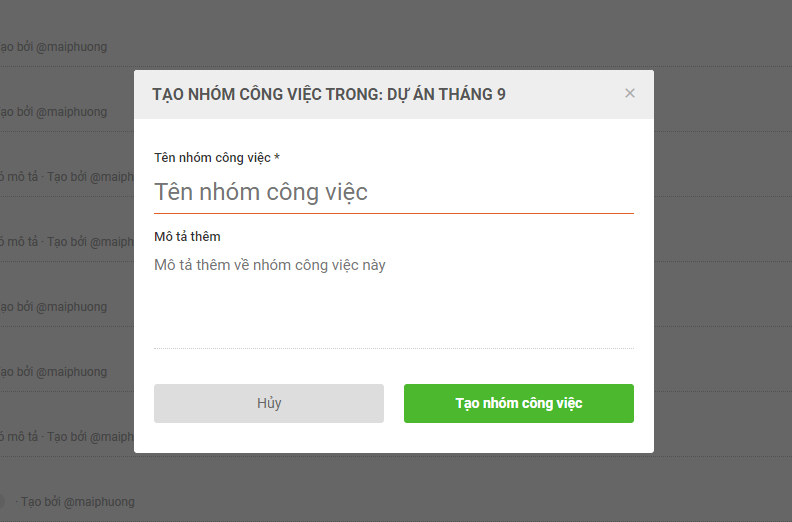This screenshot has height=522, width=792.
Task: Click the dialog header title "DỰ ÁN THÁNG 9"
Action: 446,94
